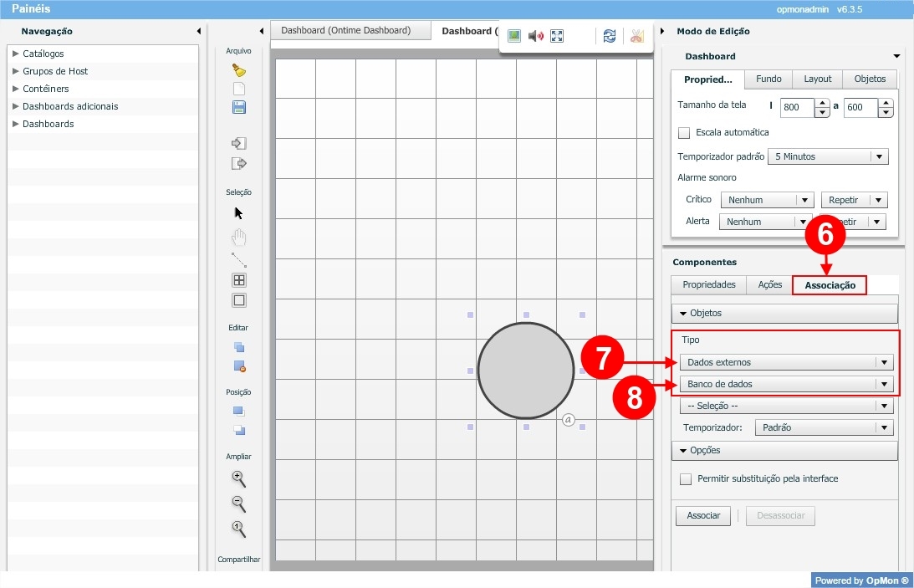Open the Temporizador padrão 5 Minutos dropdown
The height and width of the screenshot is (588, 914).
pyautogui.click(x=829, y=156)
